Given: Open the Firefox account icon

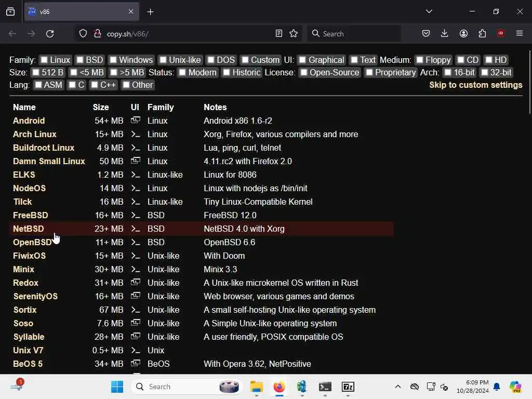Looking at the screenshot, I should 463,34.
